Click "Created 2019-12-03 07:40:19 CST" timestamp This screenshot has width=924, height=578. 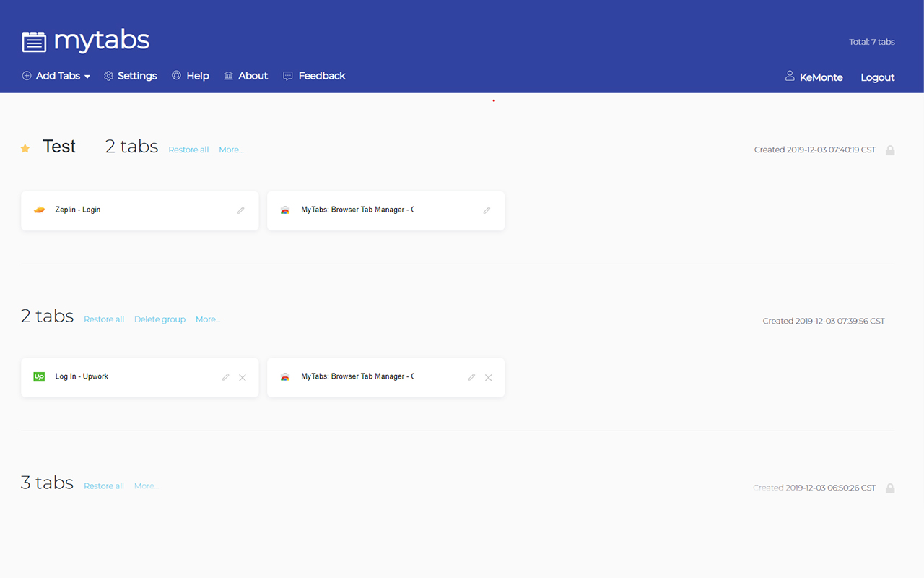[x=815, y=150]
